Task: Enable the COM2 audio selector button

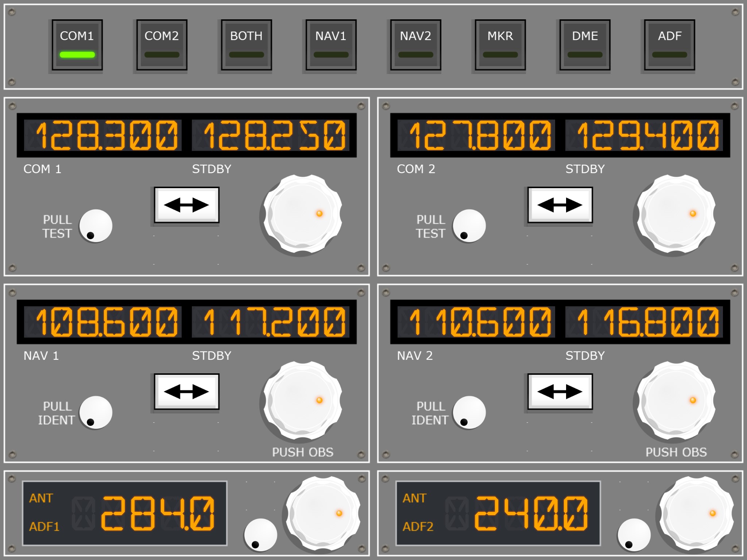Action: (x=162, y=45)
